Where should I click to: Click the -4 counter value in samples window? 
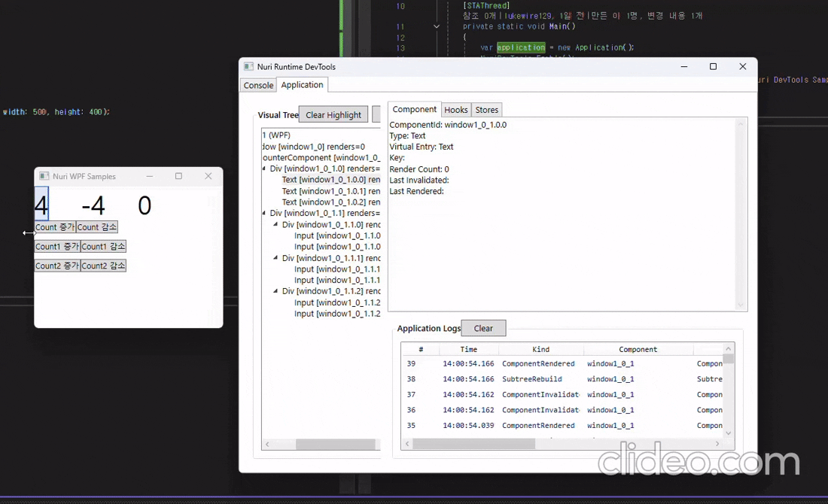(93, 205)
